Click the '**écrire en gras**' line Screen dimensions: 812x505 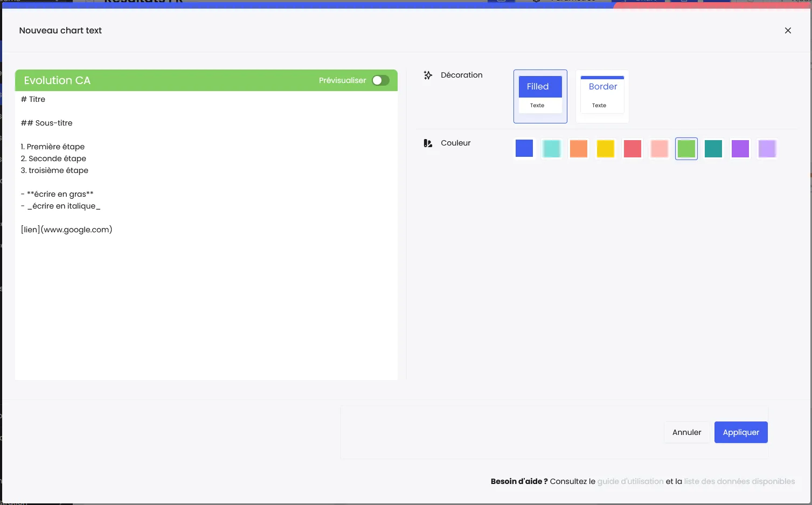57,194
